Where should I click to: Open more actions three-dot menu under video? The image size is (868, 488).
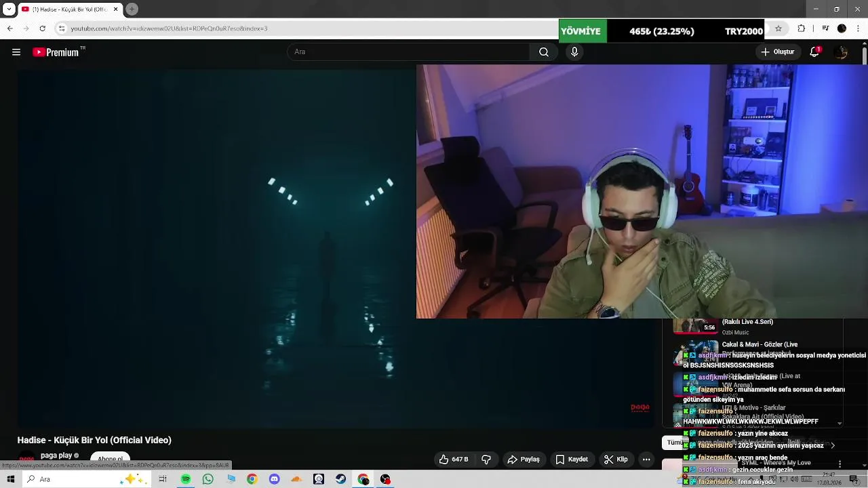[x=646, y=460]
